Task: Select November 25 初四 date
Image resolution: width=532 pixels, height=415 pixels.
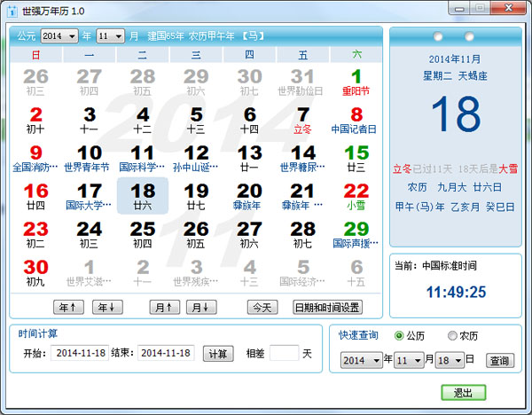Action: click(143, 234)
